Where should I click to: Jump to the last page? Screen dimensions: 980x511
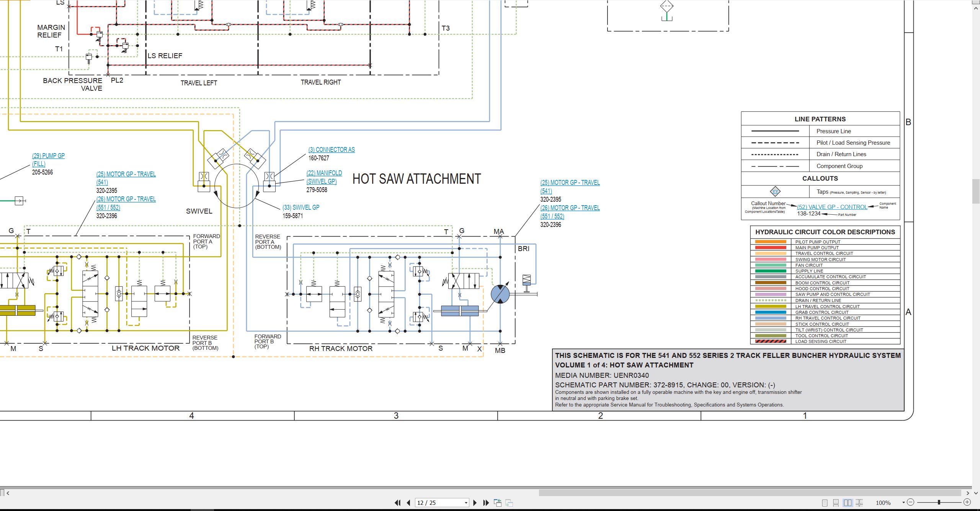point(486,503)
